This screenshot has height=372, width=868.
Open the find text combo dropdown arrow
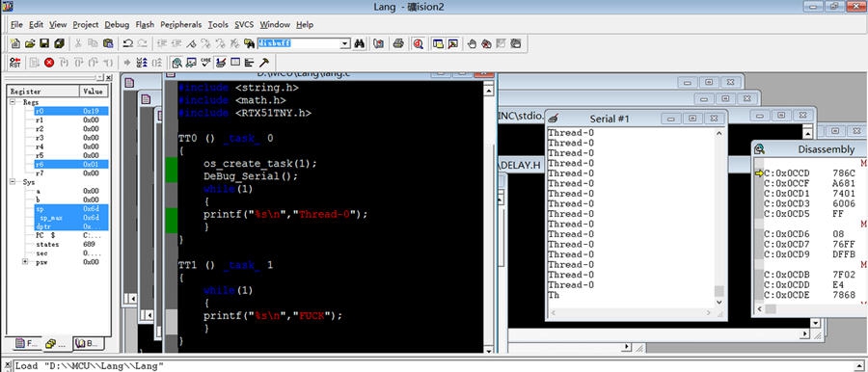[345, 43]
